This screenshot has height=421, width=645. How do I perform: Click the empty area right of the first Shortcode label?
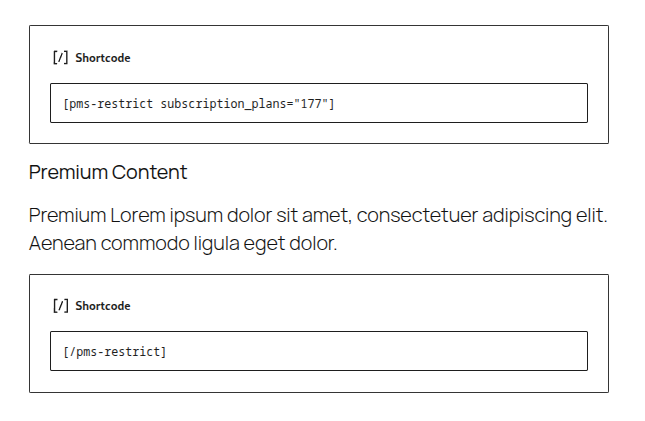[358, 58]
